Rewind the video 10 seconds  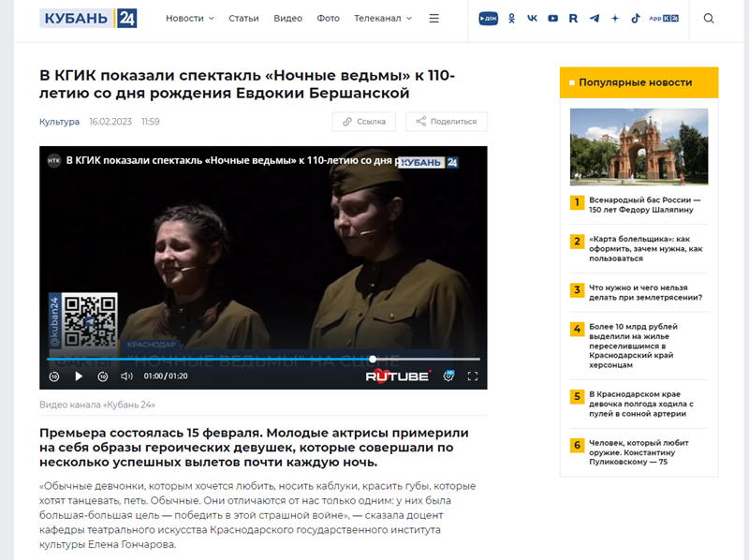(54, 376)
